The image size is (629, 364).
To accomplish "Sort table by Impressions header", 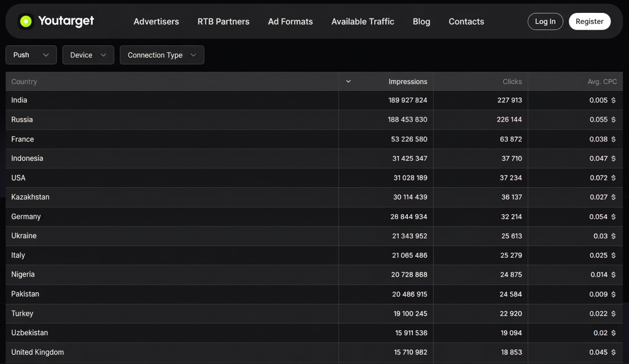I will 408,82.
